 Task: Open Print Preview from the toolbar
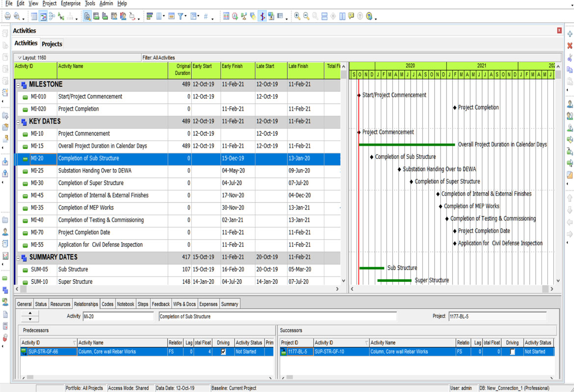coord(17,16)
